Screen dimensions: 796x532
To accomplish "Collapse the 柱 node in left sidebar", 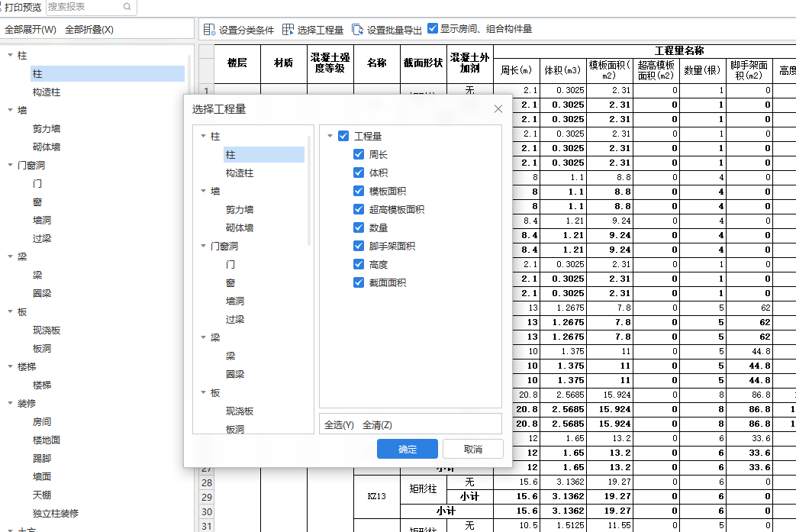I will click(10, 55).
